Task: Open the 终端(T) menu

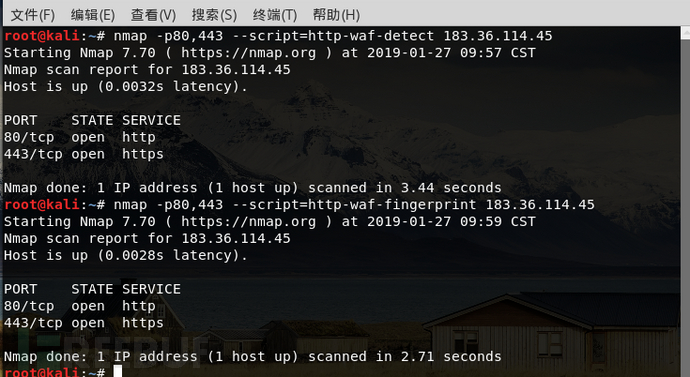Action: click(275, 15)
